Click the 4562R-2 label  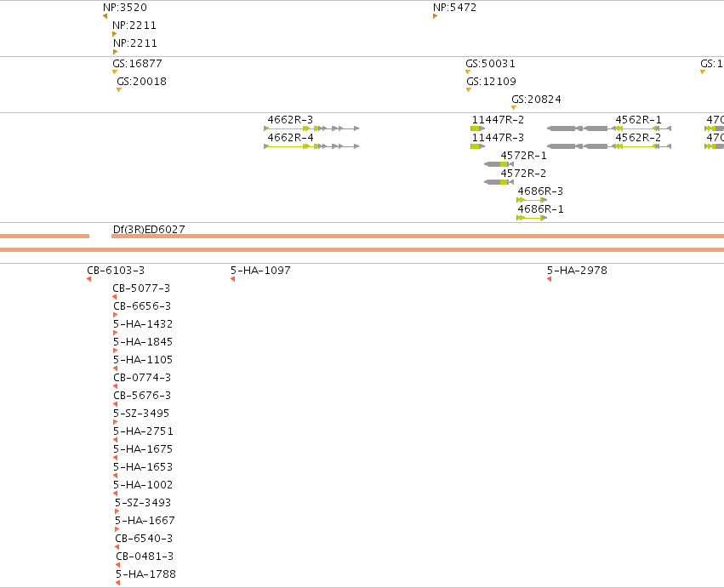[638, 138]
